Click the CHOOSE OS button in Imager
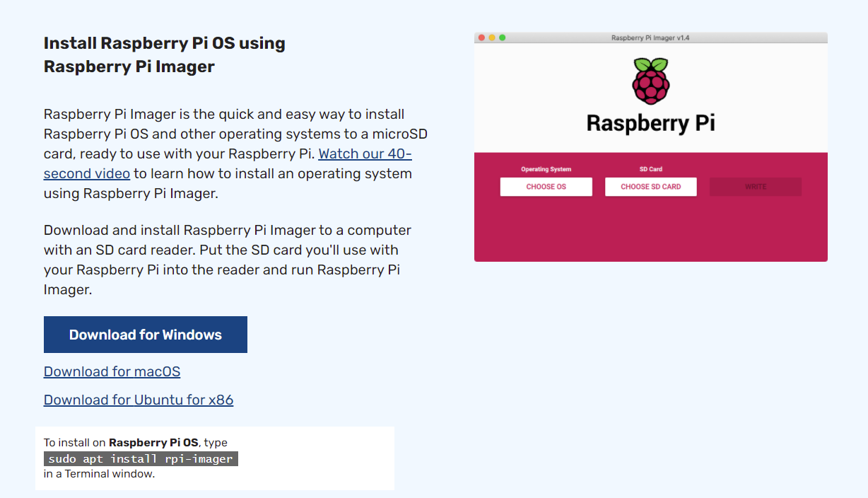The image size is (868, 498). 546,187
